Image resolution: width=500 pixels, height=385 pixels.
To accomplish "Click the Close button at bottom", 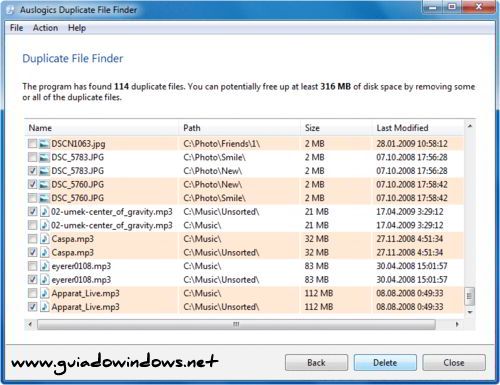I will click(x=454, y=363).
